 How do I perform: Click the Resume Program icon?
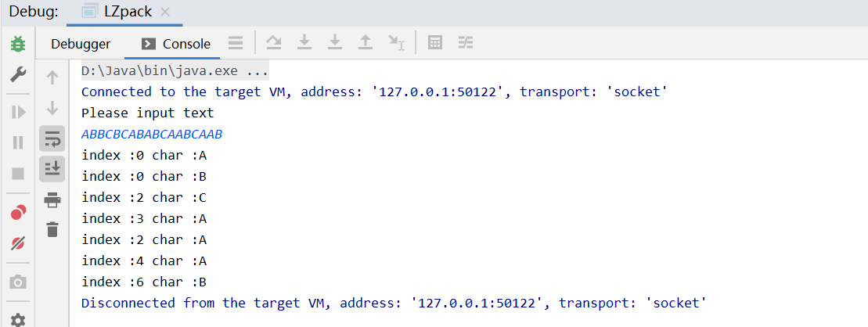coord(18,113)
